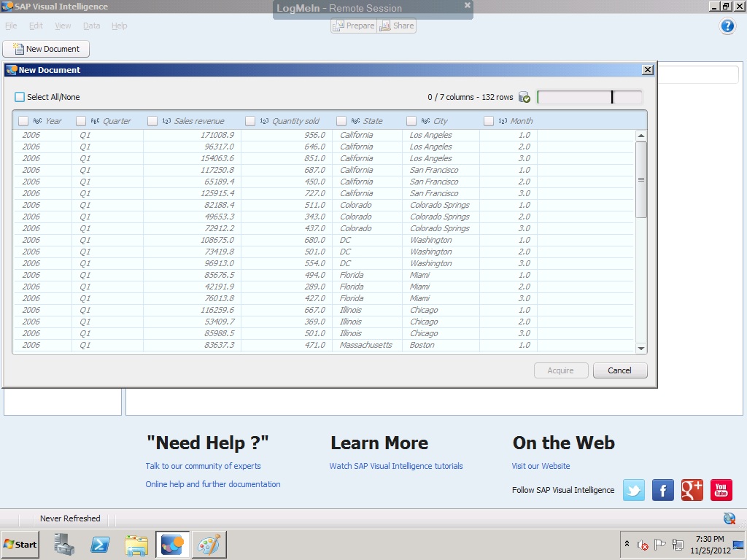The image size is (747, 560).
Task: Open the Google Plus social icon
Action: click(692, 490)
